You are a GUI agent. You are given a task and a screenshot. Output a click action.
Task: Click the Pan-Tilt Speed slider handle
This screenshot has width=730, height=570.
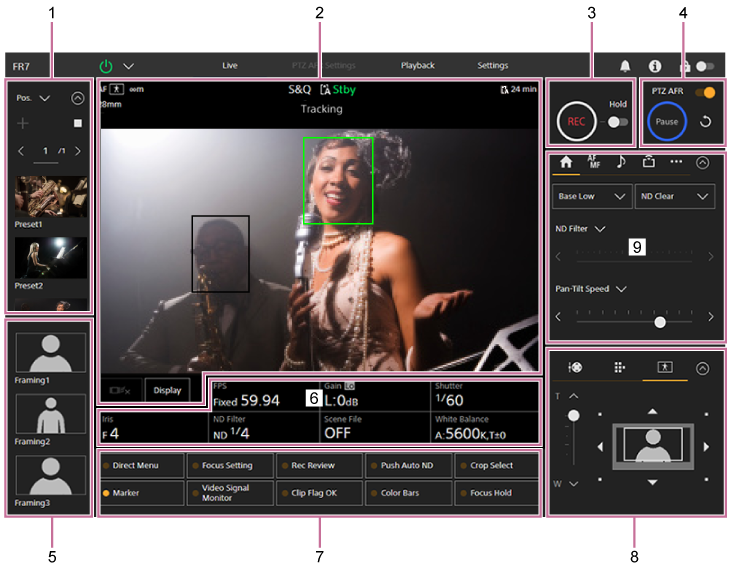659,322
